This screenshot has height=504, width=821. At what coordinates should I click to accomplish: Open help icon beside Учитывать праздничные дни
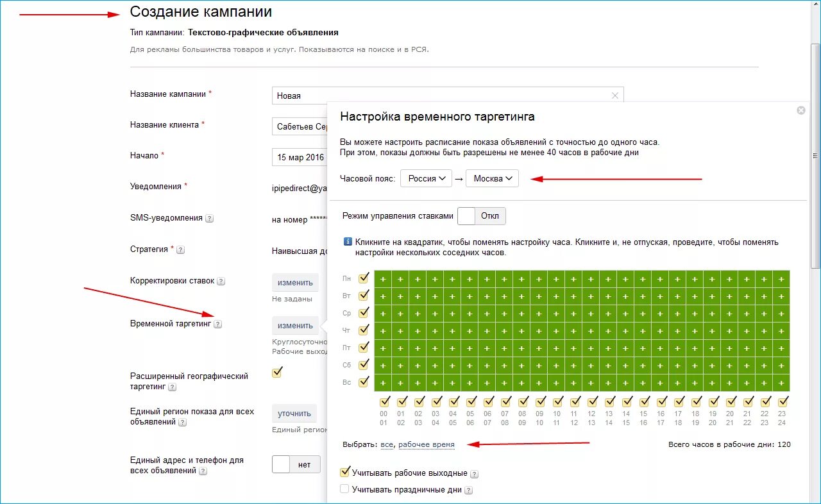click(x=468, y=490)
